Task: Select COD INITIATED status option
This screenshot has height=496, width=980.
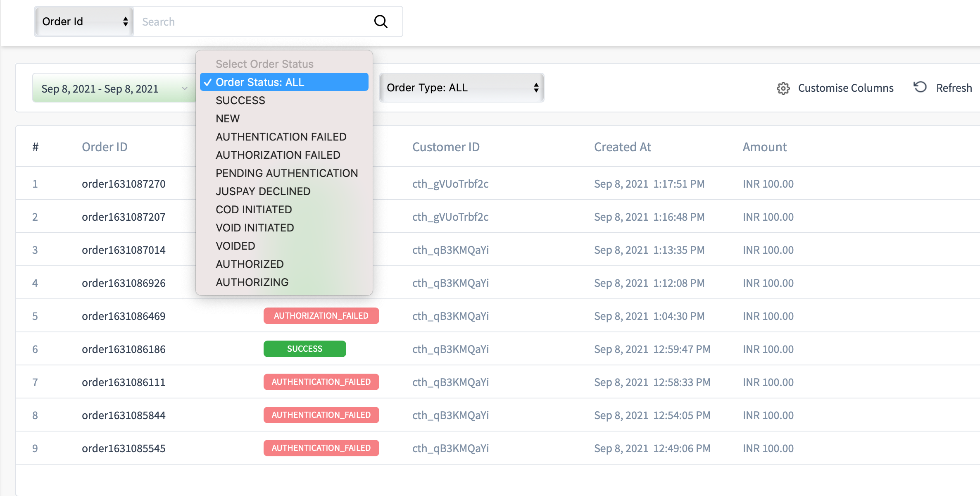Action: [x=284, y=210]
